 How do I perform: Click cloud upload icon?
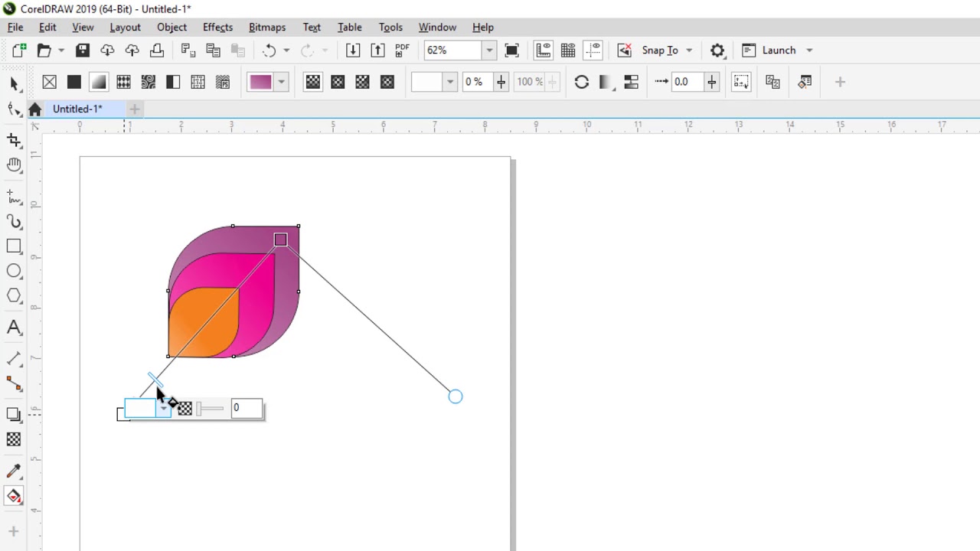132,51
